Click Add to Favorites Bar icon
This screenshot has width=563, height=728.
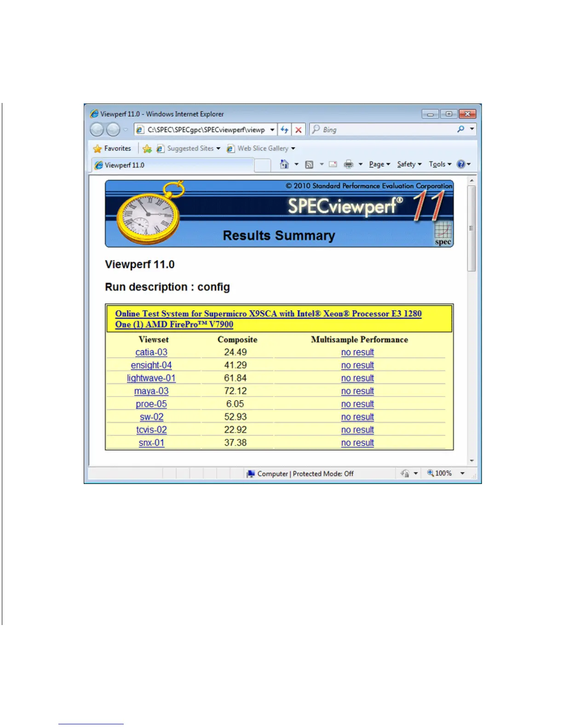point(147,148)
